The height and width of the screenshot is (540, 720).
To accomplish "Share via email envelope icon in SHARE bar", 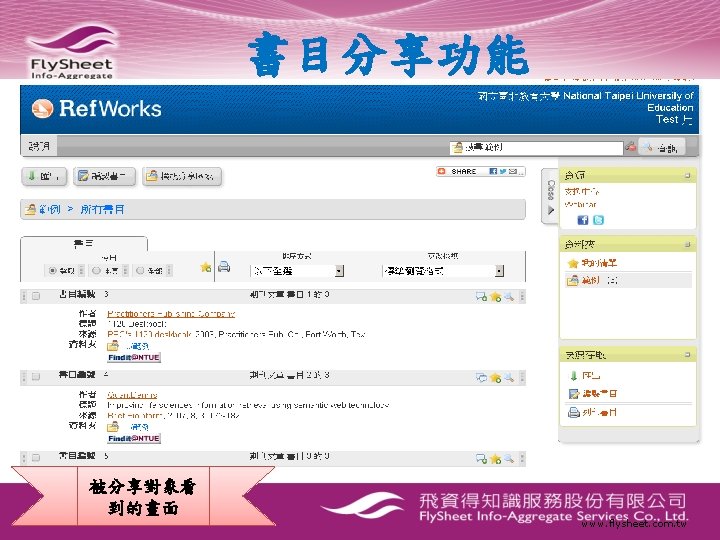I will (x=513, y=171).
